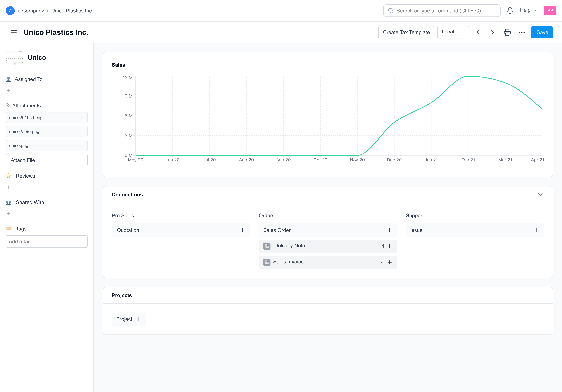
Task: Click the notifications bell icon
Action: click(510, 11)
